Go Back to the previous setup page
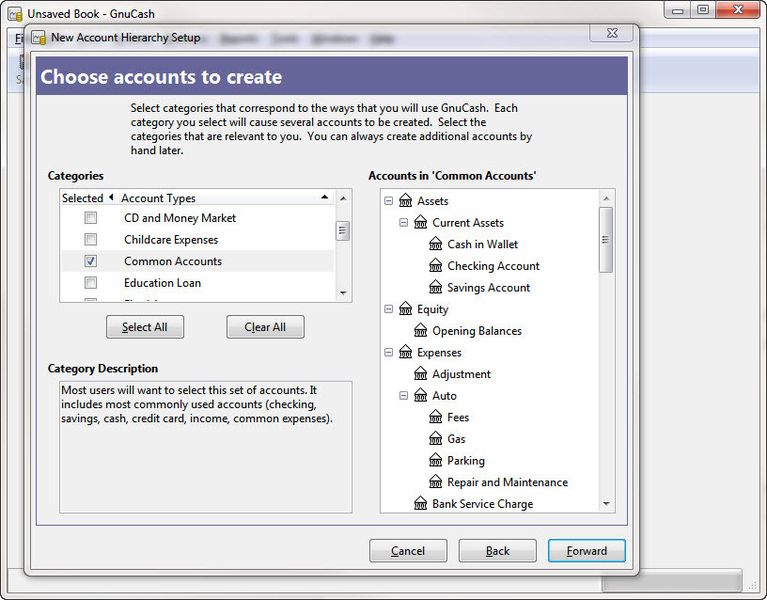Image resolution: width=767 pixels, height=600 pixels. coord(497,551)
